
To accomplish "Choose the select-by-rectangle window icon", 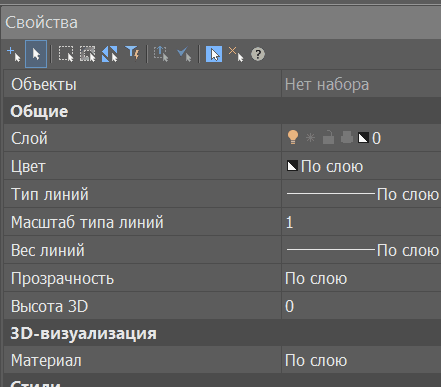I will [66, 54].
